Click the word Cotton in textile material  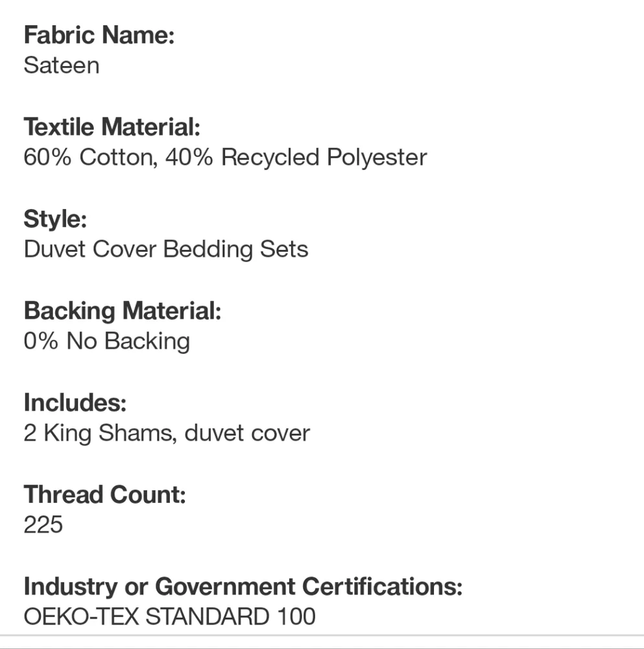[x=119, y=158]
